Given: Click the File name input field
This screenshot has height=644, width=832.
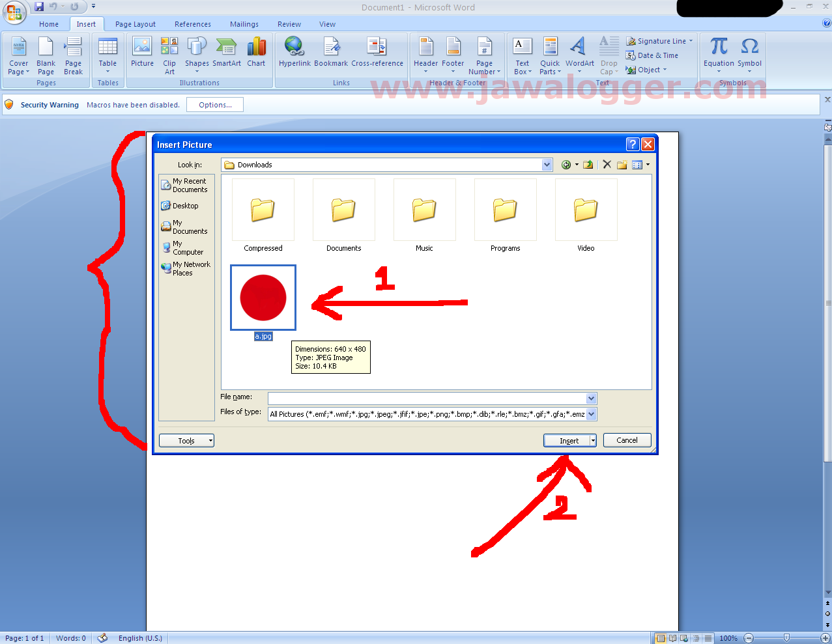Looking at the screenshot, I should (427, 398).
